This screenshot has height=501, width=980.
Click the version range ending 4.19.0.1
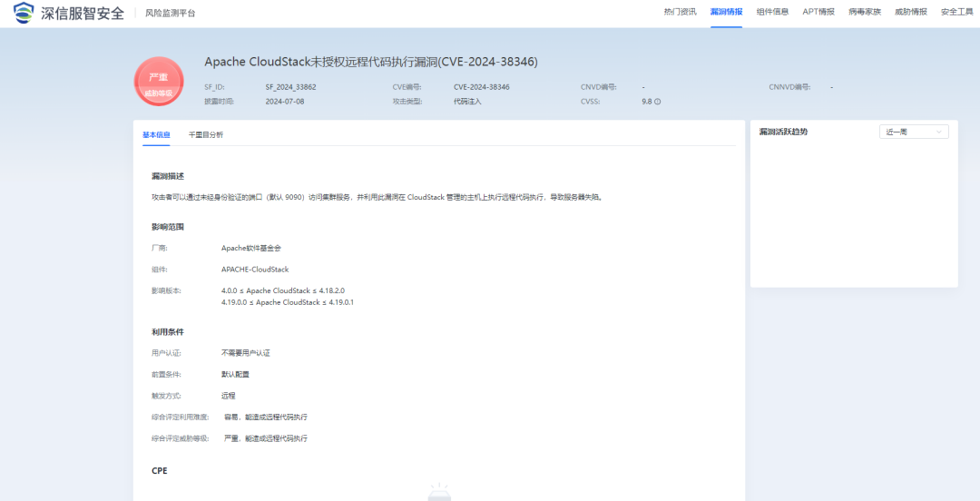288,302
